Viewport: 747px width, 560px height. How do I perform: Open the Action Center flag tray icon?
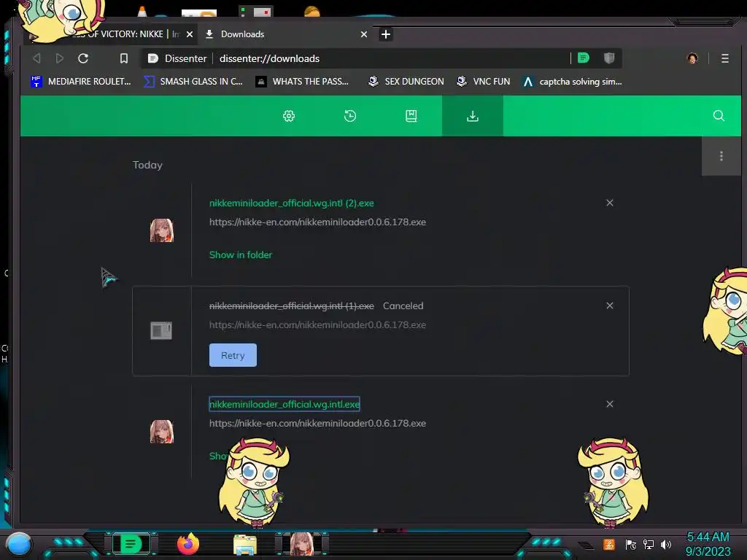631,544
